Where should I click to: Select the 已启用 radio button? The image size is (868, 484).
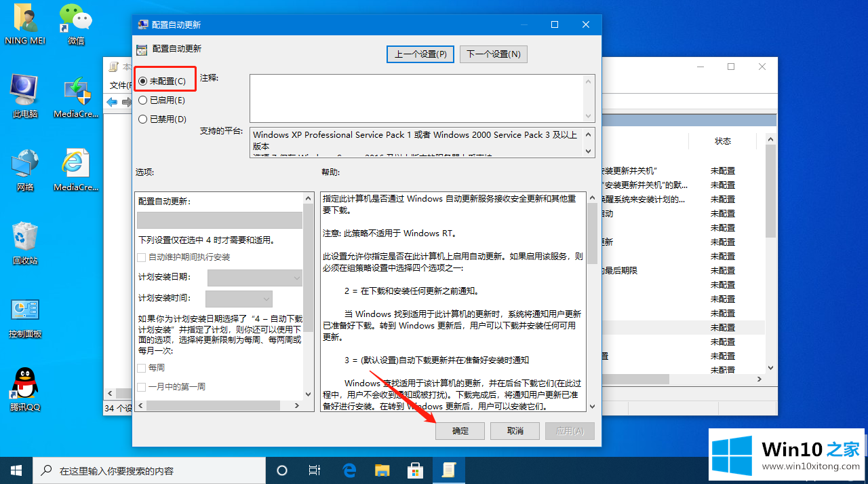pos(142,100)
